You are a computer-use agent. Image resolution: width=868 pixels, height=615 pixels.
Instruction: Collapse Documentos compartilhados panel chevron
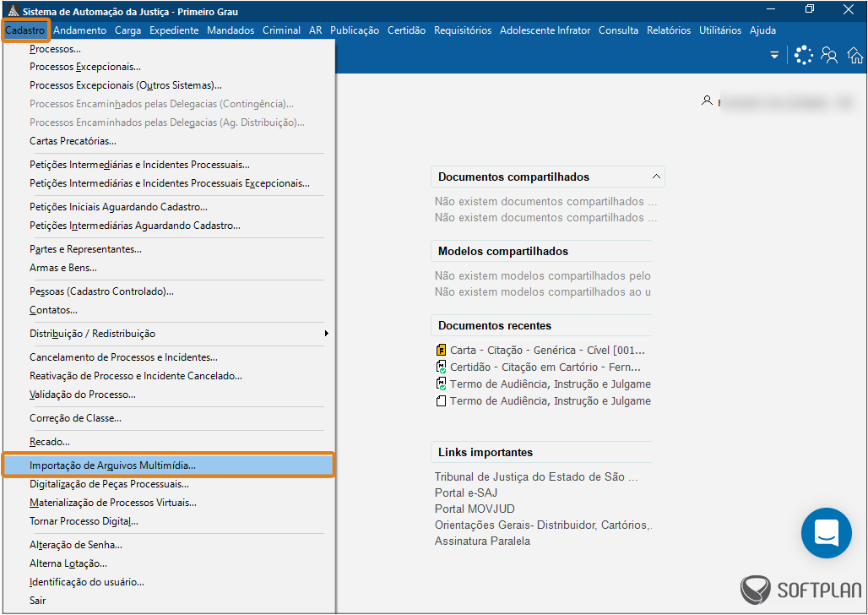(656, 177)
